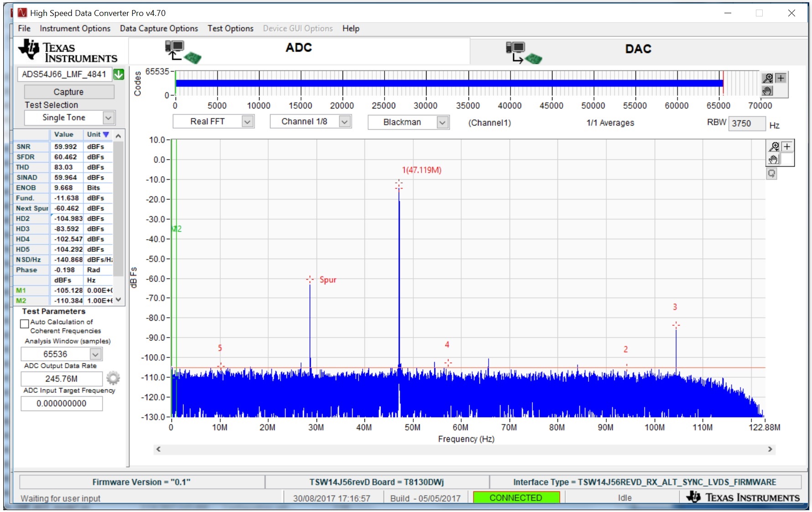
Task: Click the Capture button
Action: [69, 92]
